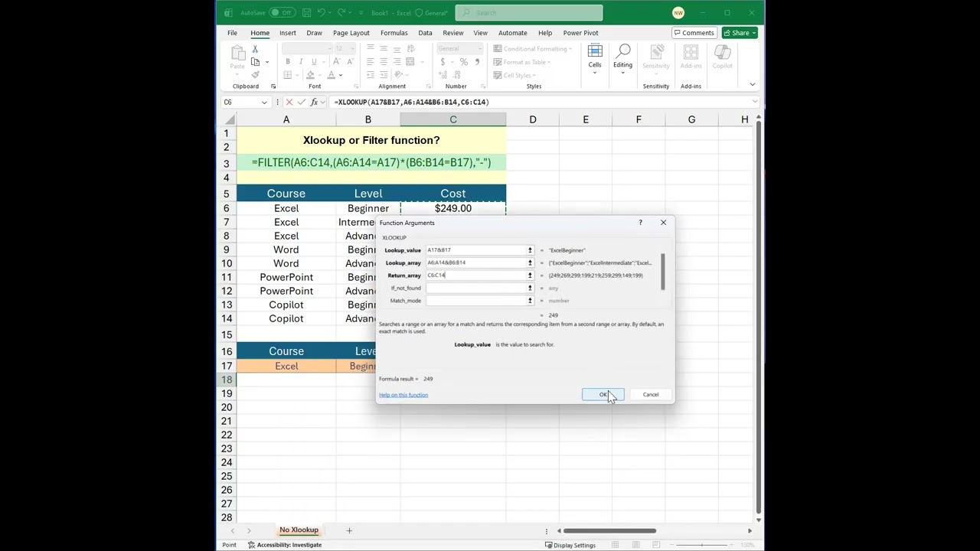980x551 pixels.
Task: Click the Return_array range selector arrow
Action: tap(530, 275)
